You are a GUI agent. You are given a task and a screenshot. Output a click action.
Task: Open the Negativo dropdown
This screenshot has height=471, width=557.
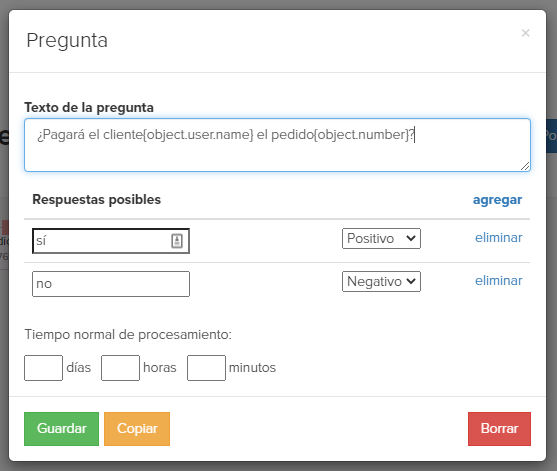[381, 281]
